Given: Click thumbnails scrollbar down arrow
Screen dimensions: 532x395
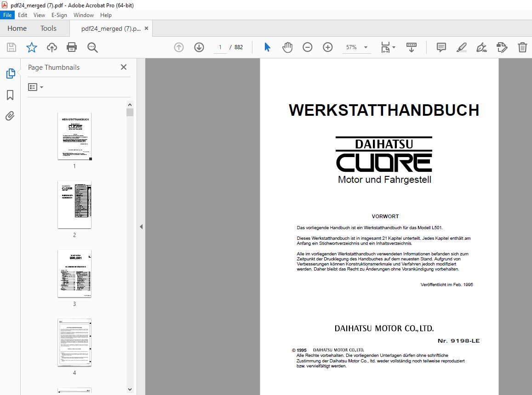Looking at the screenshot, I should tap(130, 389).
